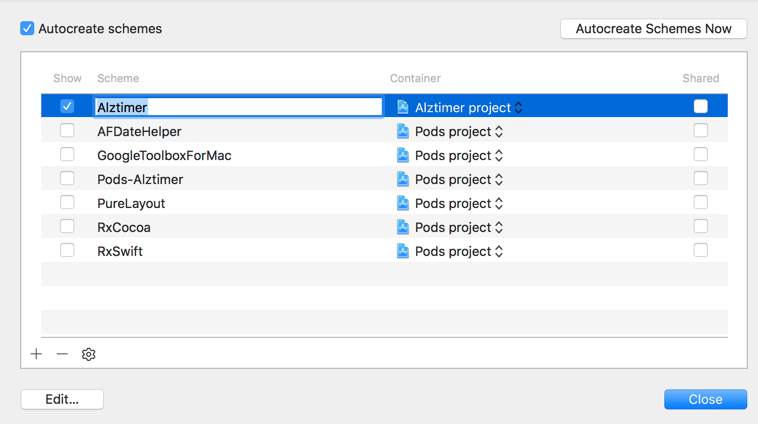Click the Edit... button
Viewport: 758px width, 424px height.
(x=62, y=399)
